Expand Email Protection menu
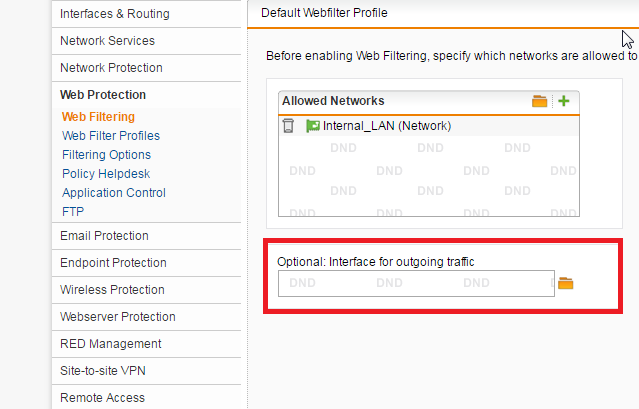The height and width of the screenshot is (409, 639). [x=146, y=236]
